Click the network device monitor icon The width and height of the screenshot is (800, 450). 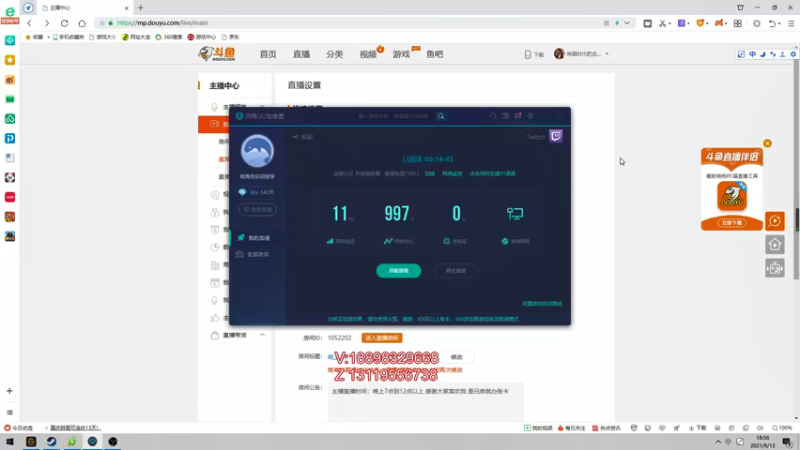pyautogui.click(x=515, y=213)
